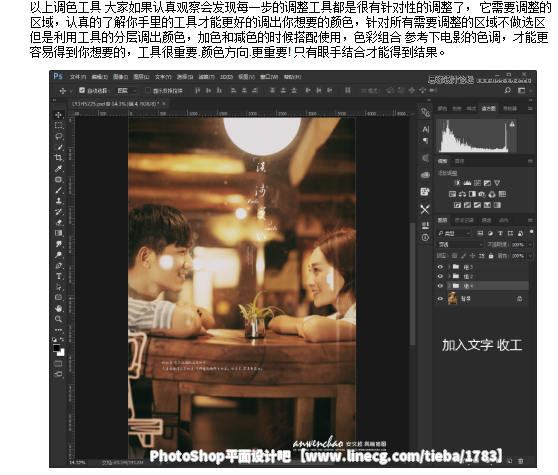Open the Adjustments panel menu button
558x475 pixels.
pyautogui.click(x=530, y=161)
